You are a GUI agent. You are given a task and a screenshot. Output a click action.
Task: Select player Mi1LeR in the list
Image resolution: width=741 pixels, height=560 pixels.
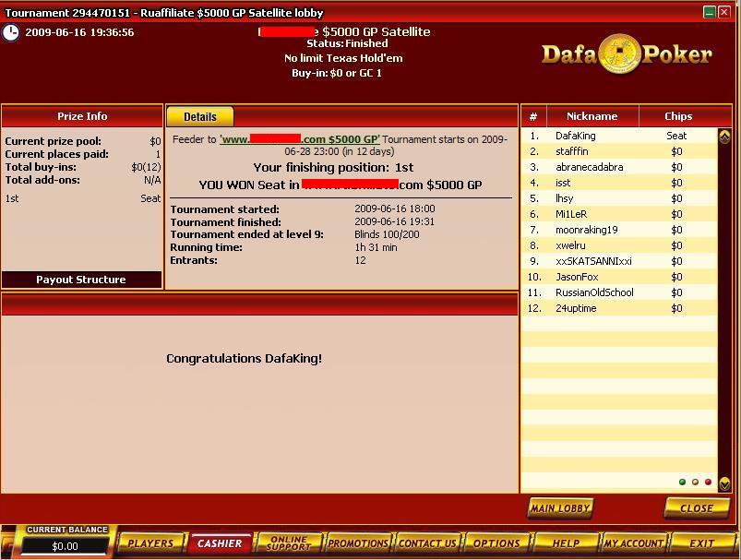tap(619, 215)
